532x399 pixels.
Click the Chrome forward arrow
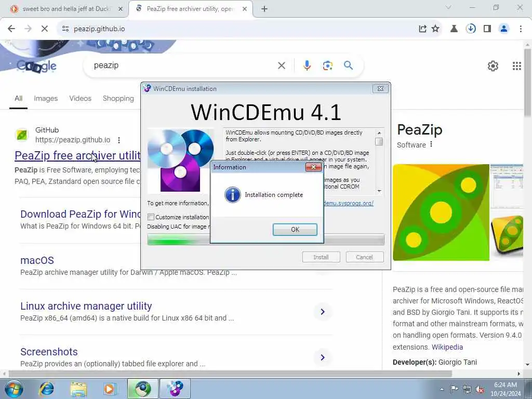pyautogui.click(x=28, y=29)
